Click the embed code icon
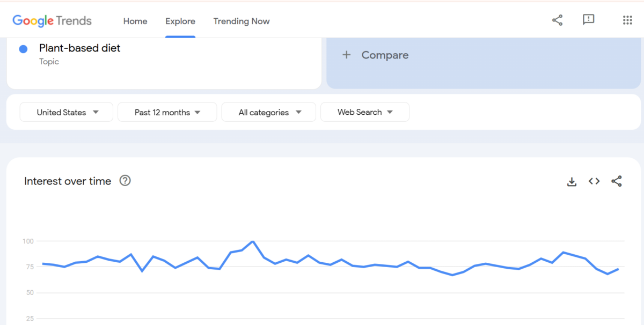This screenshot has width=644, height=325. point(594,181)
